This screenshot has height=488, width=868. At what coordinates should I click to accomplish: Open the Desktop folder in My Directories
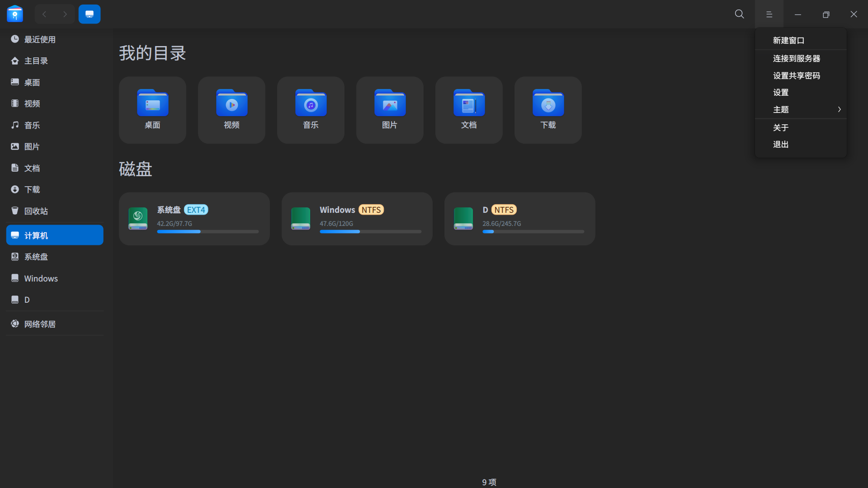(x=152, y=104)
